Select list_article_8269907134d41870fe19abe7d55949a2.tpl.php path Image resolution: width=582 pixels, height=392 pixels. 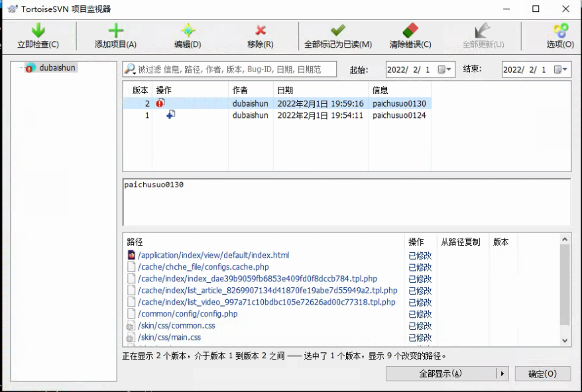pos(268,291)
